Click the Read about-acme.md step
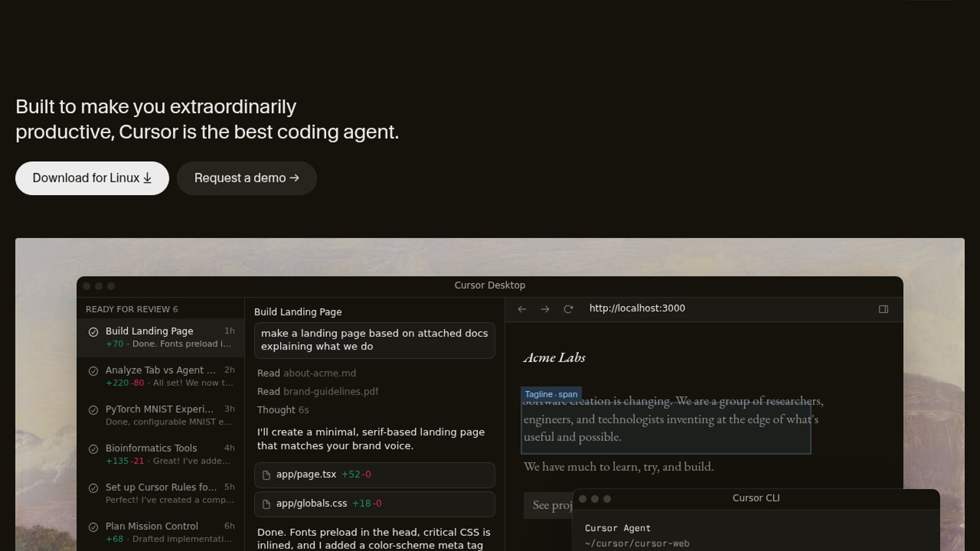980x551 pixels. (307, 373)
